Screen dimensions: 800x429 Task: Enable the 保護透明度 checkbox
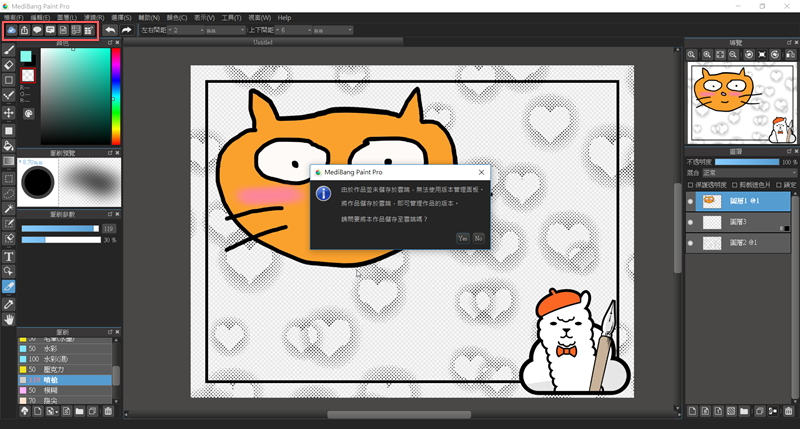coord(690,184)
